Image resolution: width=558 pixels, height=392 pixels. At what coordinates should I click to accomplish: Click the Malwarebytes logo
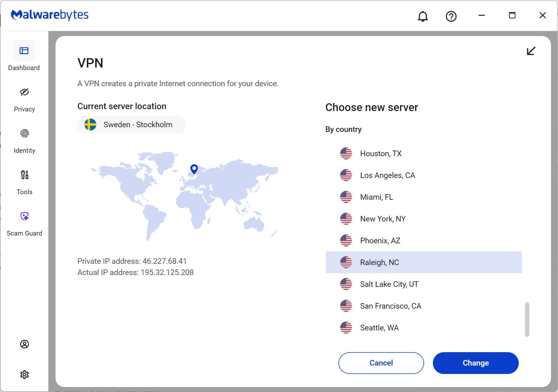[50, 15]
